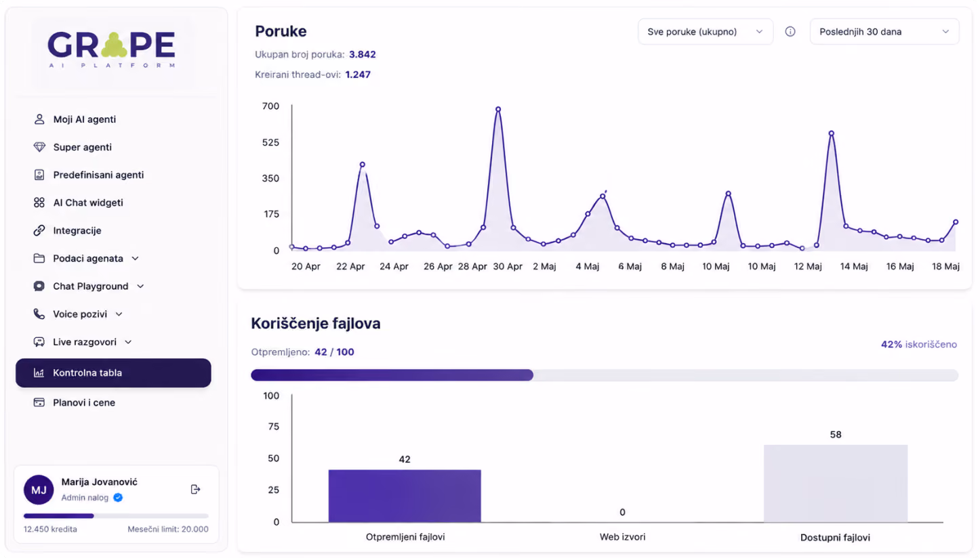Click the AI Chat widgeti grid icon
This screenshot has width=980, height=558.
(39, 202)
